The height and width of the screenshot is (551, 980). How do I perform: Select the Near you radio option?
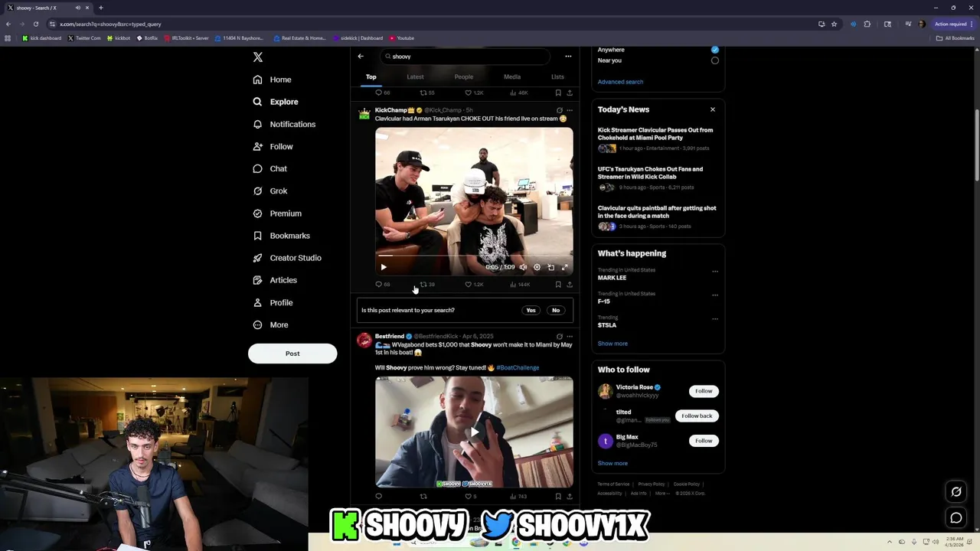714,60
